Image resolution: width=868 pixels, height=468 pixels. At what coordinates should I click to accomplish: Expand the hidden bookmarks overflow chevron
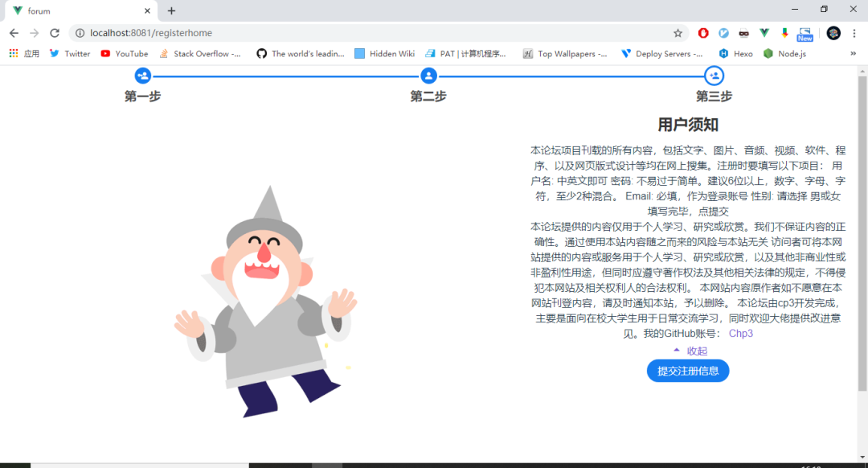[x=854, y=54]
